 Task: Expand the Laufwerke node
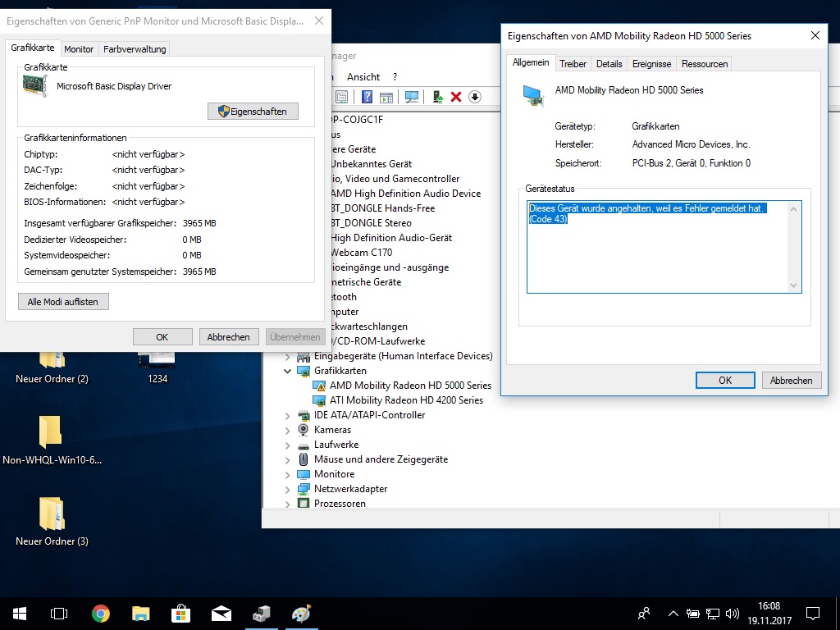[x=288, y=445]
